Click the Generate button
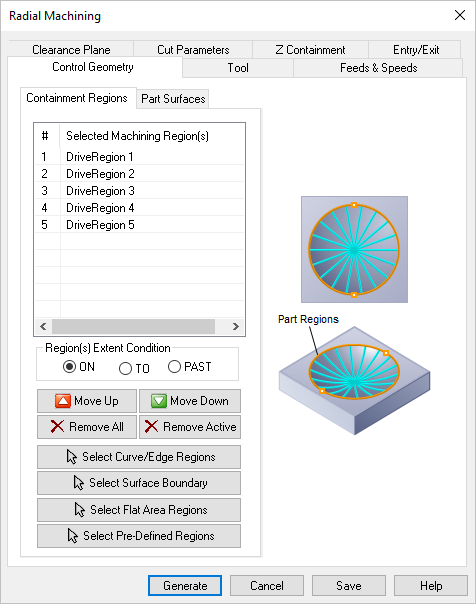The width and height of the screenshot is (476, 604). point(185,586)
